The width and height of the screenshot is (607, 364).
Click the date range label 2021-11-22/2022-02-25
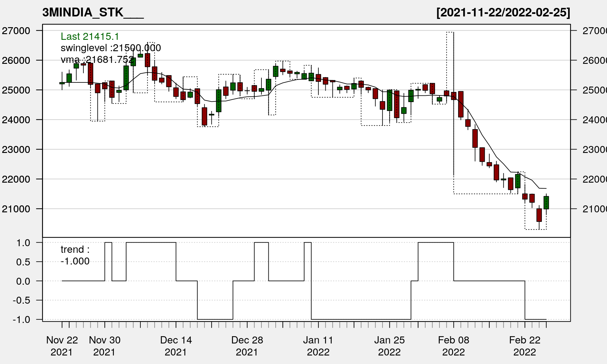click(503, 12)
